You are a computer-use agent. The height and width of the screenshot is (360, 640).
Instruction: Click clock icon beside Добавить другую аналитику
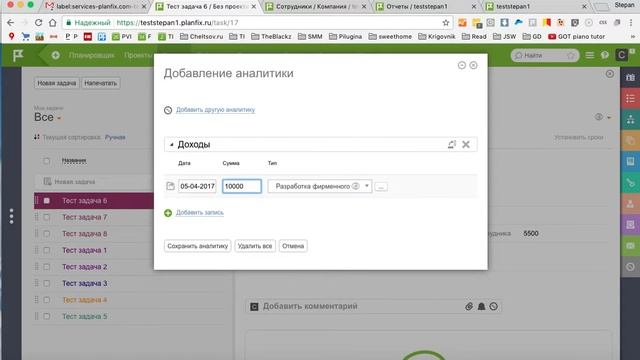pos(168,110)
